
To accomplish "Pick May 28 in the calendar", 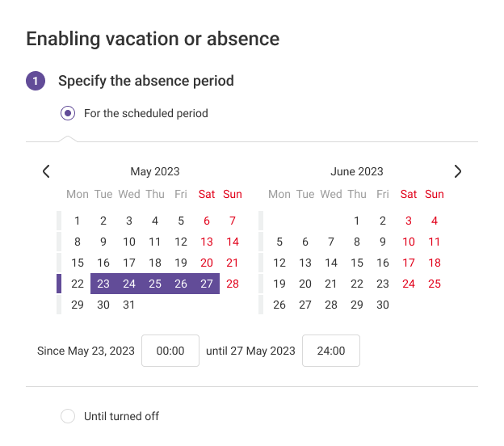I will click(x=233, y=284).
